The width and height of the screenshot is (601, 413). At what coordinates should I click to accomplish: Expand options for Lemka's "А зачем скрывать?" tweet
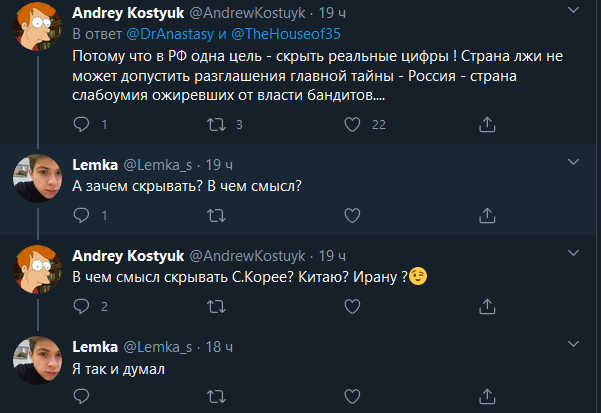coord(573,162)
